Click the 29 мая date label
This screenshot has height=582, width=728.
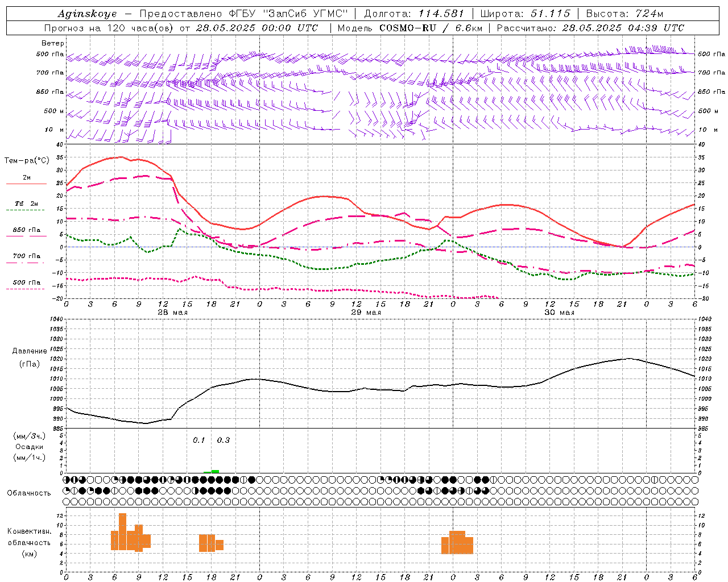(366, 313)
